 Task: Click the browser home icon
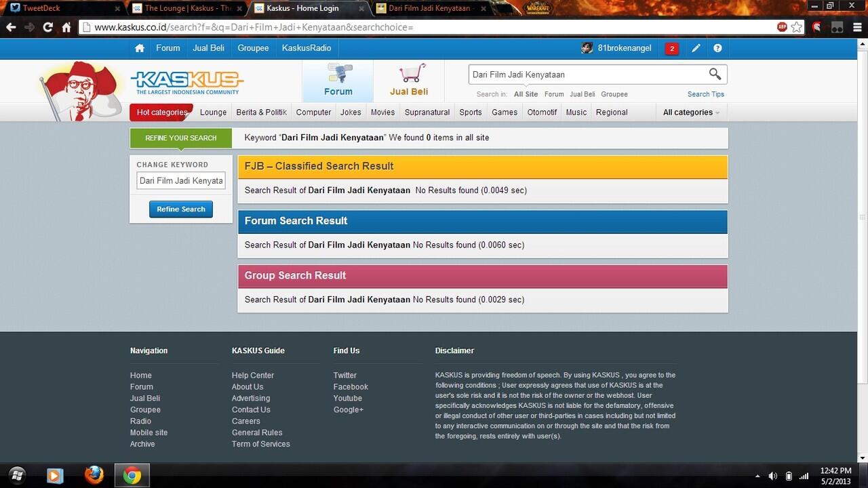(66, 27)
